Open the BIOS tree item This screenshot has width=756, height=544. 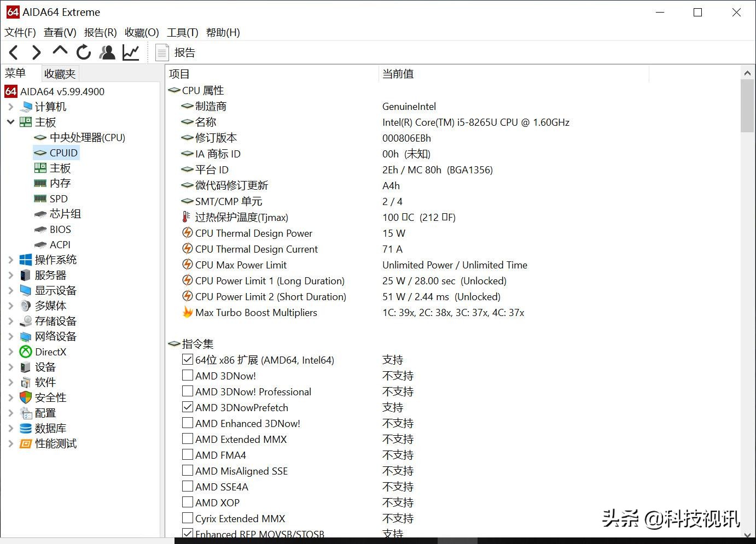point(53,229)
